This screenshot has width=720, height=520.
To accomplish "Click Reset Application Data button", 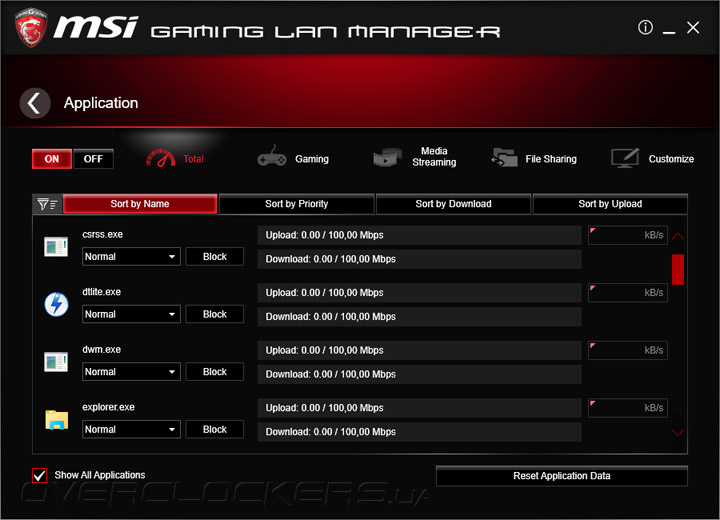I will (x=562, y=476).
